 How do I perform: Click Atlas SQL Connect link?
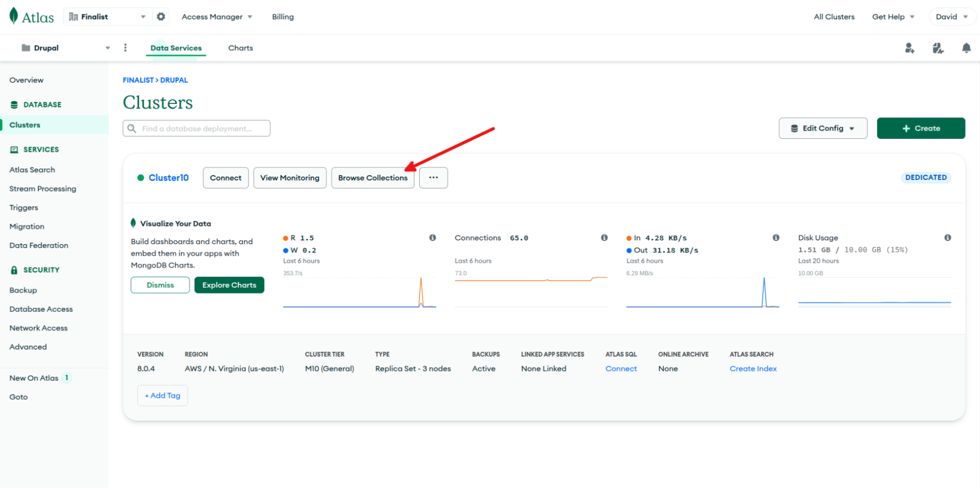click(x=621, y=369)
